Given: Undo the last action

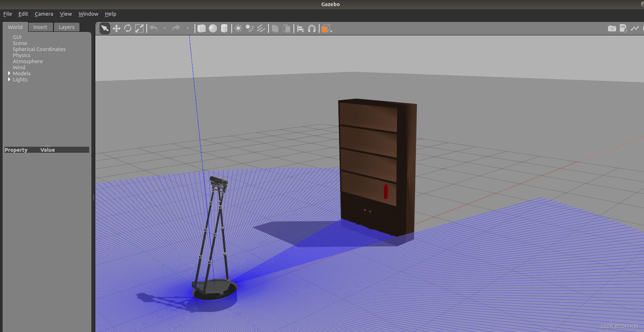Looking at the screenshot, I should pyautogui.click(x=154, y=28).
